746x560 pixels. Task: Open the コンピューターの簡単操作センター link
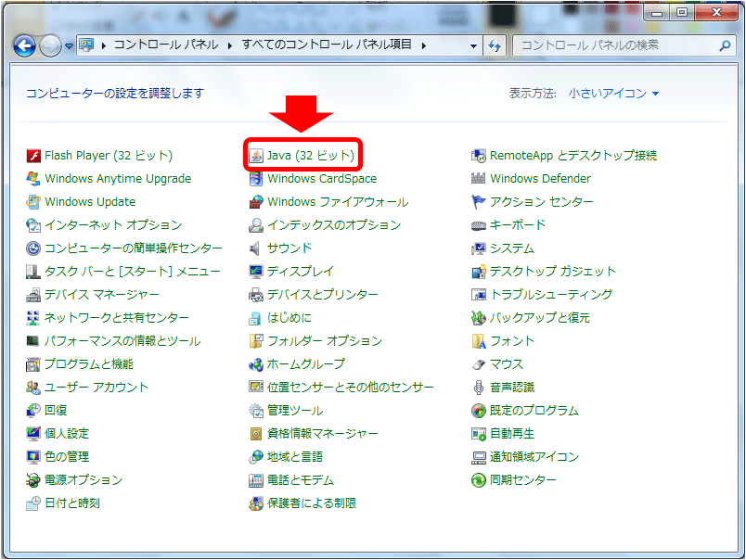point(134,248)
